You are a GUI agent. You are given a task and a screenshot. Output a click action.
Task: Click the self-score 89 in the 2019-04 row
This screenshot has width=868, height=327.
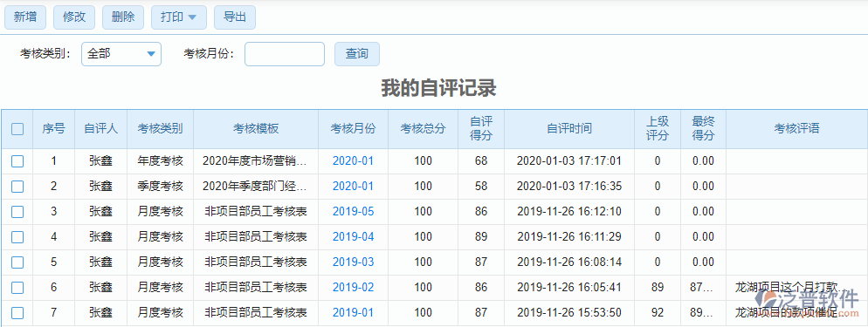tap(481, 237)
